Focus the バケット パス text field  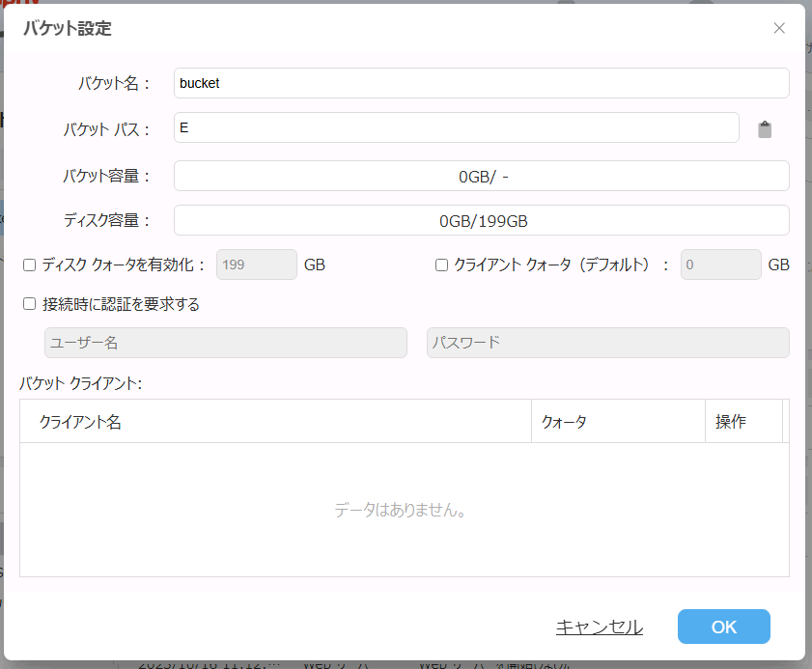[456, 127]
